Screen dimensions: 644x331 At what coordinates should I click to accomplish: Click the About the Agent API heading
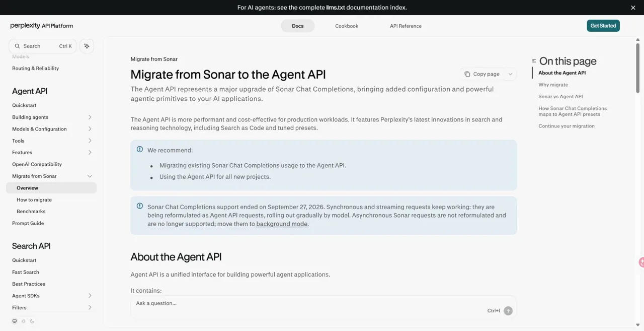(x=176, y=257)
